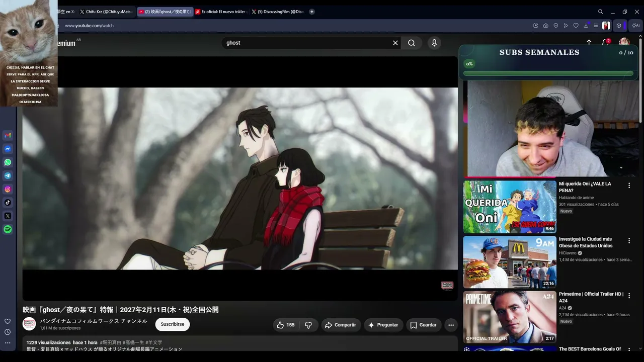Open the バンダイナムコフィルムワークス channel name

(x=94, y=321)
